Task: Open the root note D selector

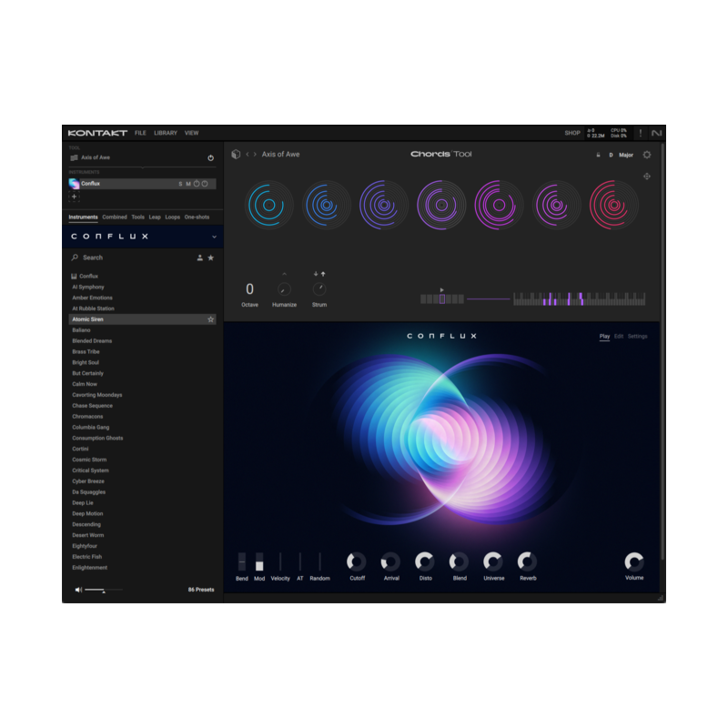Action: tap(611, 155)
